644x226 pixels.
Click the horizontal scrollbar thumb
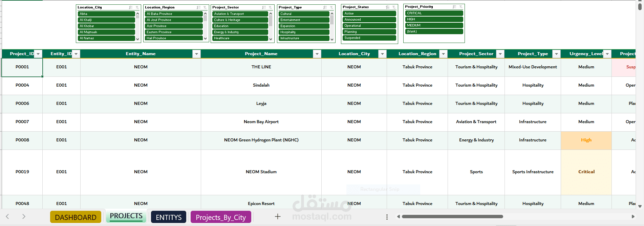point(452,217)
